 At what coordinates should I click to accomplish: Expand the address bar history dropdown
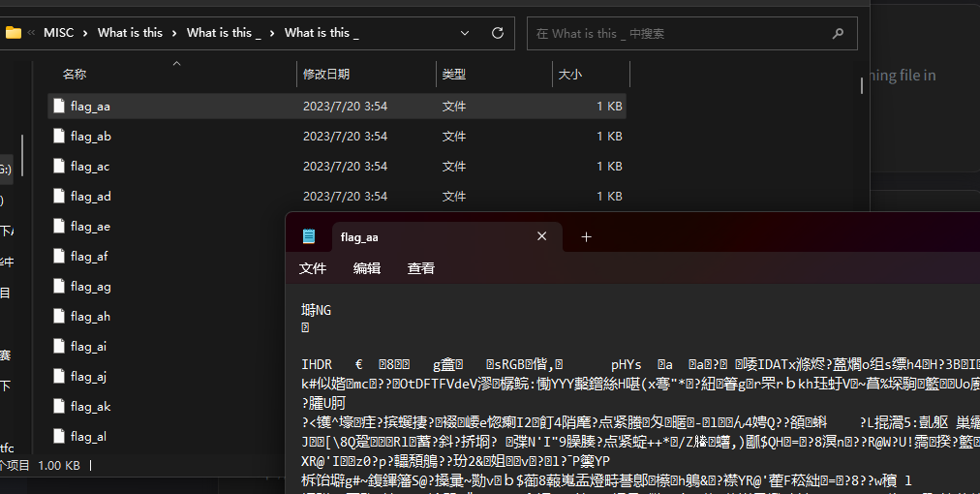pyautogui.click(x=465, y=33)
